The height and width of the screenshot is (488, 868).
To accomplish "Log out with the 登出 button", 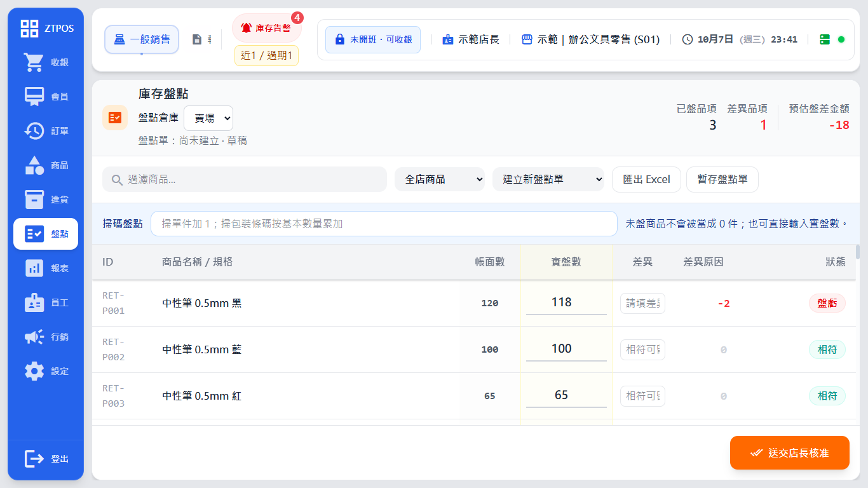I will tap(46, 459).
